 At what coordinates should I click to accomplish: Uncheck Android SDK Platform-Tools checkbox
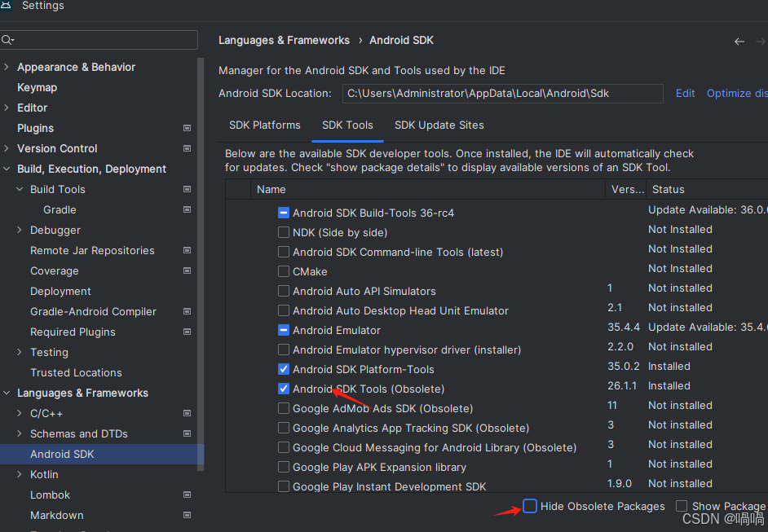[284, 370]
